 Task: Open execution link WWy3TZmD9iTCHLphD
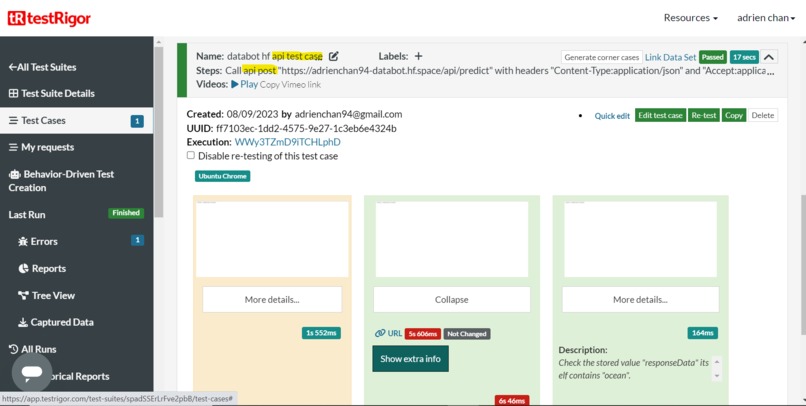[x=287, y=142]
